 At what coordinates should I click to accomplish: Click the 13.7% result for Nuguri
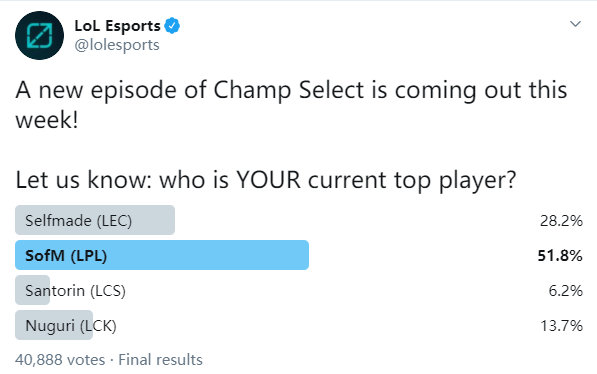click(561, 326)
